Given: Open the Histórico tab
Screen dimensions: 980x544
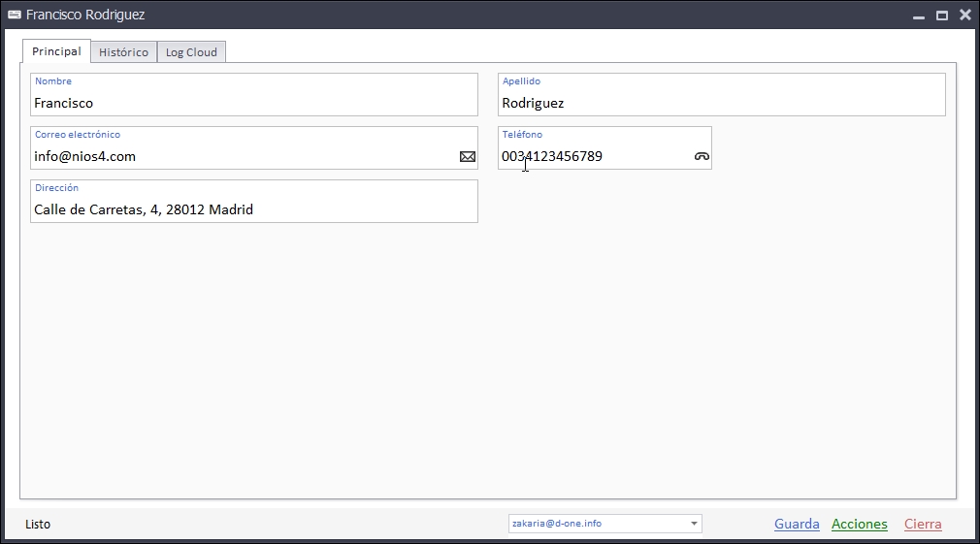Looking at the screenshot, I should pos(123,52).
